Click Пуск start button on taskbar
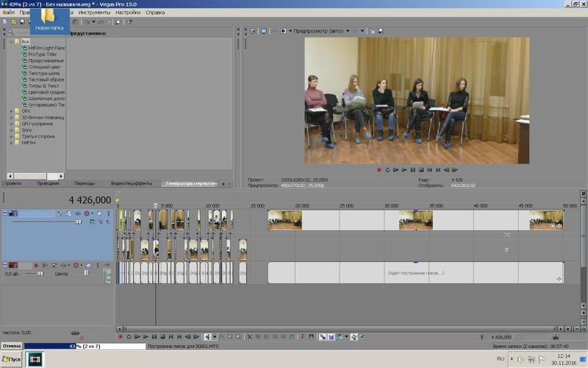The image size is (588, 368). pos(11,359)
